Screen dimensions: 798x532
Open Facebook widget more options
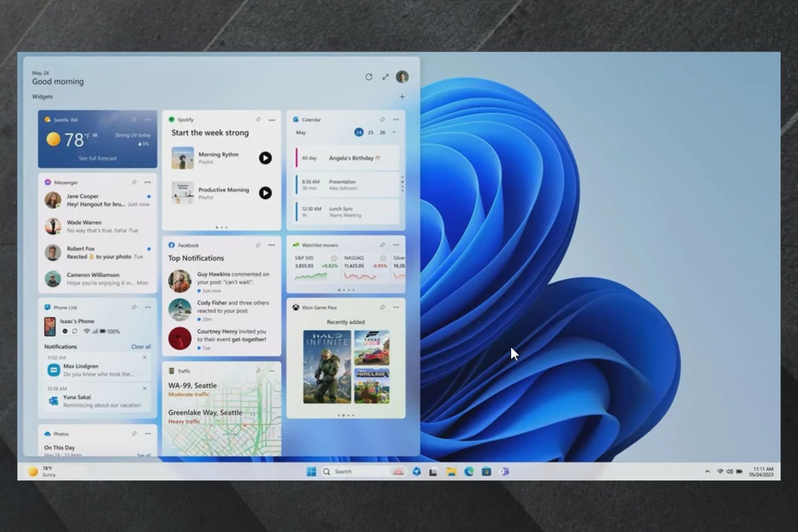pyautogui.click(x=271, y=245)
